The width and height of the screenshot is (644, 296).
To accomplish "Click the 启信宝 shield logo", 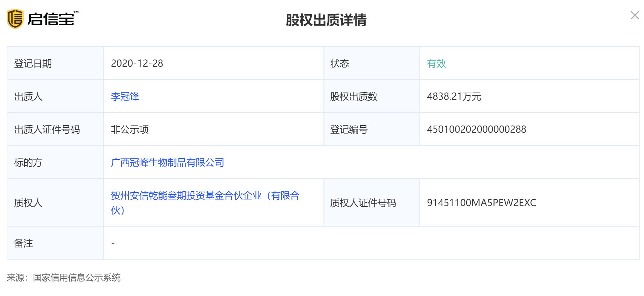I will tap(15, 19).
